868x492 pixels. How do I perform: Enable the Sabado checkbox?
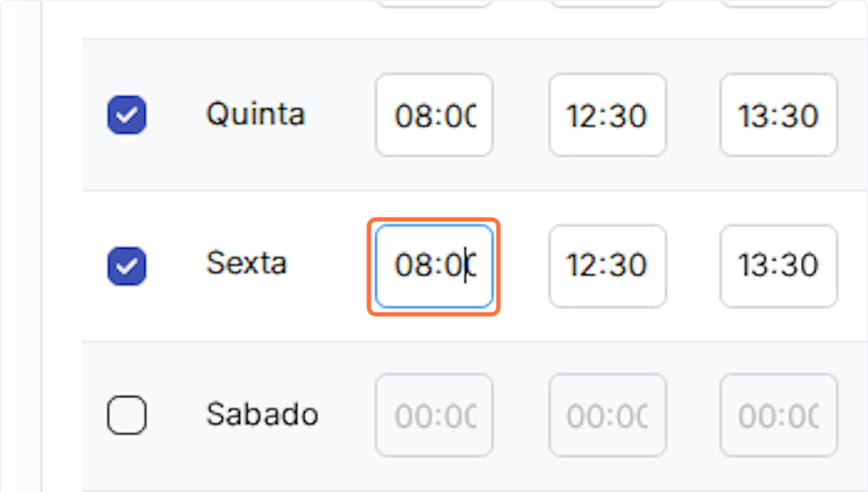pos(126,416)
